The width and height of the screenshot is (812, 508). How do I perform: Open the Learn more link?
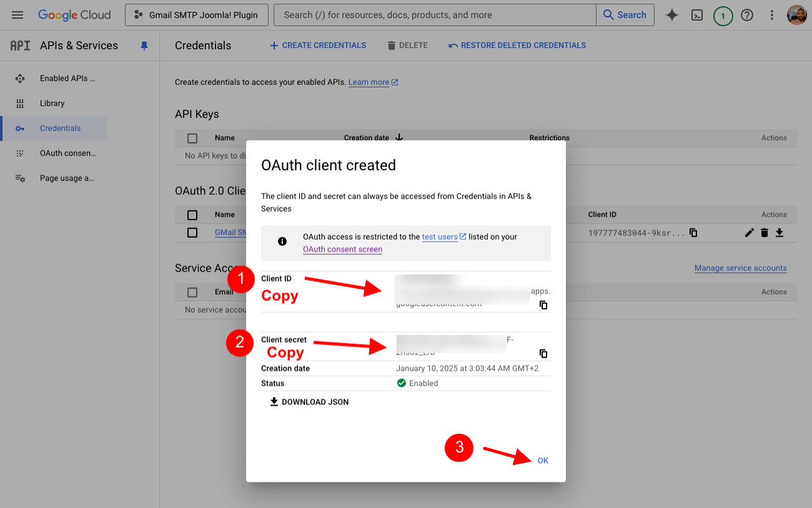(x=373, y=82)
